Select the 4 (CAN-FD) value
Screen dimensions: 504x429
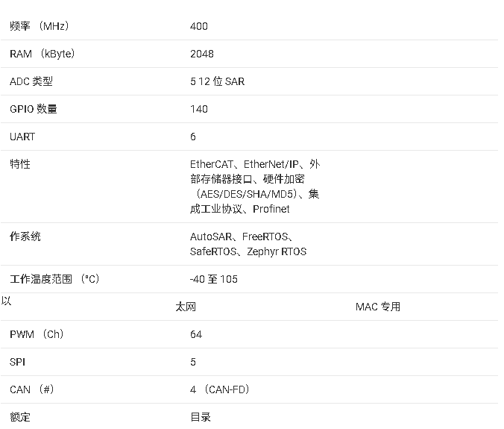[x=220, y=389]
